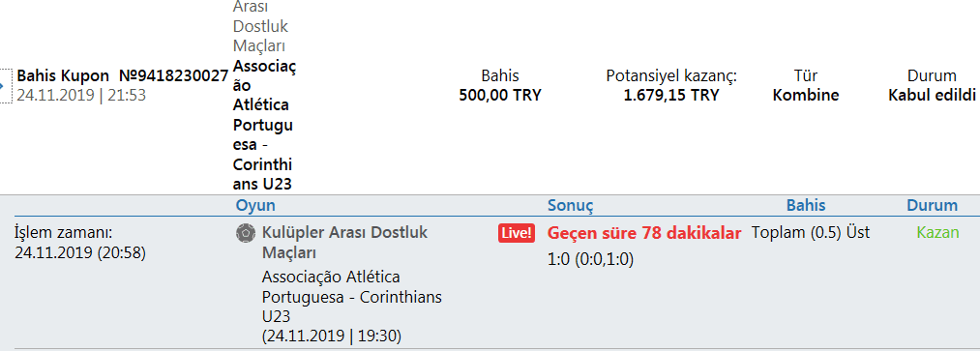Click Associação Atlética Portuguesa match in details
The height and width of the screenshot is (351, 980).
352,307
